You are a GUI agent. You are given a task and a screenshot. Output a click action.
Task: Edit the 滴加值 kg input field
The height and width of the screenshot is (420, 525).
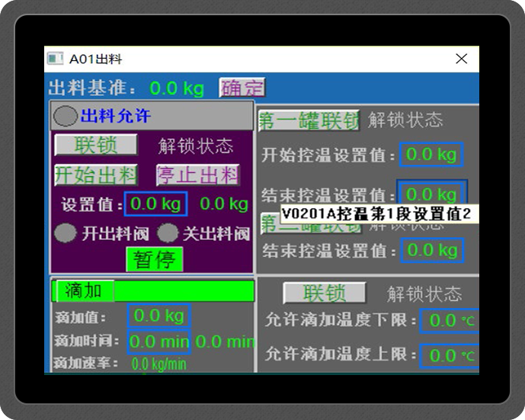tap(158, 316)
